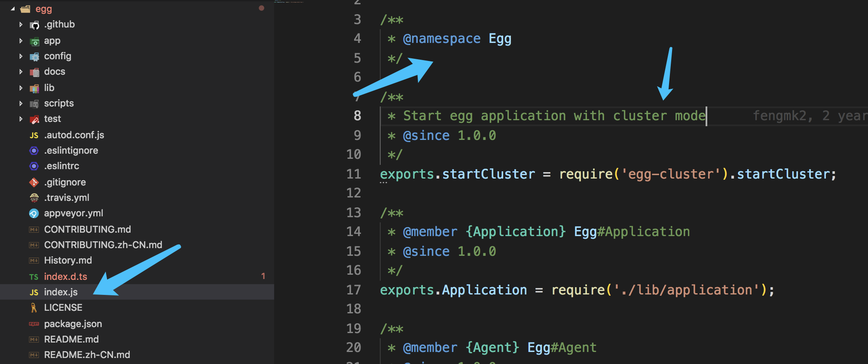Viewport: 868px width, 364px height.
Task: Click the TS icon of index.d.ts
Action: click(34, 277)
